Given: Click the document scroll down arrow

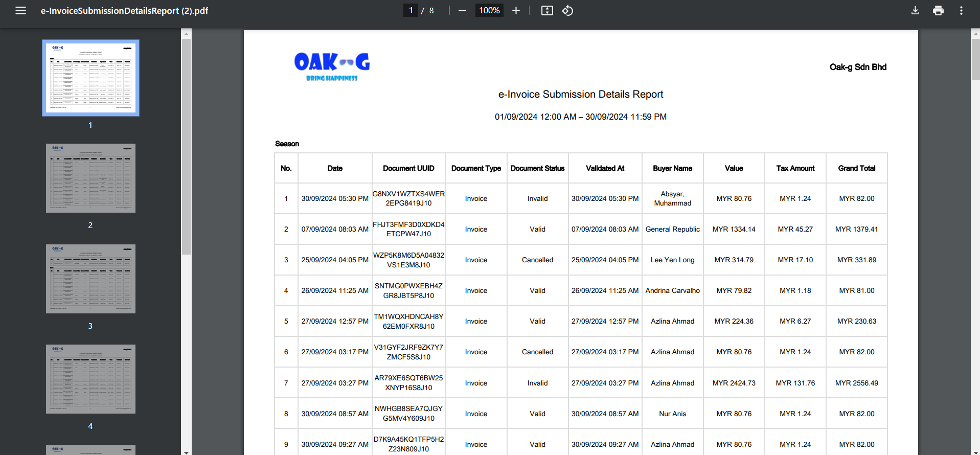Looking at the screenshot, I should point(975,452).
